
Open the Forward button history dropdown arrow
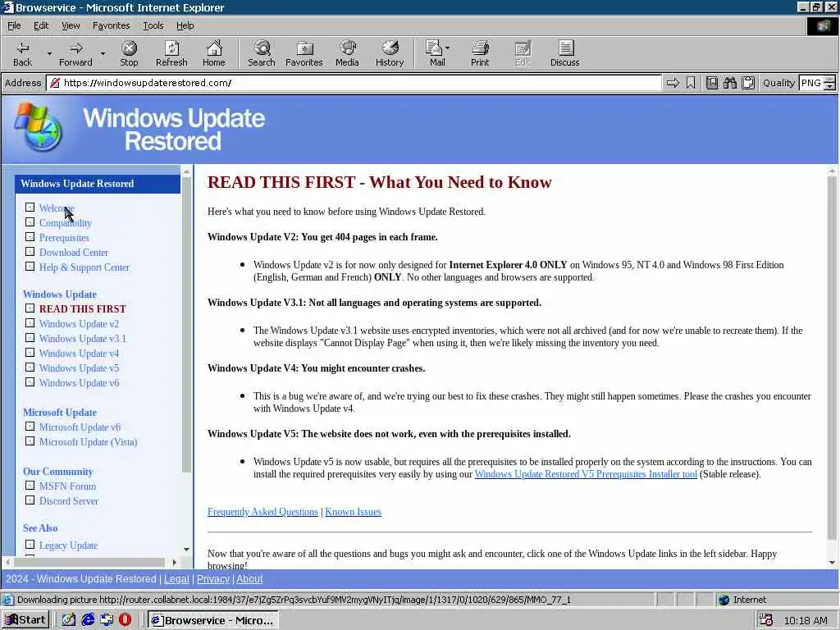pos(103,54)
